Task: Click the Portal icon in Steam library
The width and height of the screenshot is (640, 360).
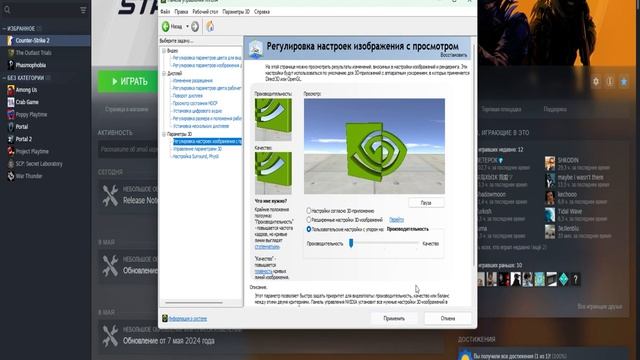Action: [x=11, y=127]
